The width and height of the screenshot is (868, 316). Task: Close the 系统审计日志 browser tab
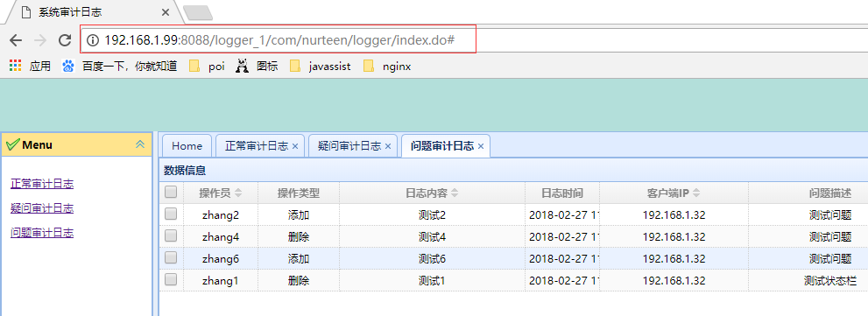166,12
